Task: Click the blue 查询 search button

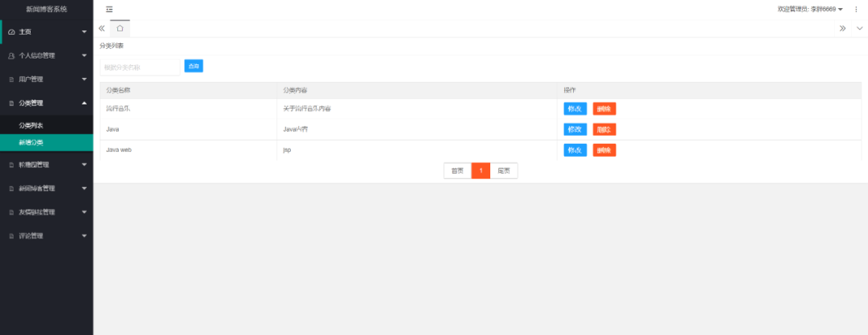Action: coord(194,66)
